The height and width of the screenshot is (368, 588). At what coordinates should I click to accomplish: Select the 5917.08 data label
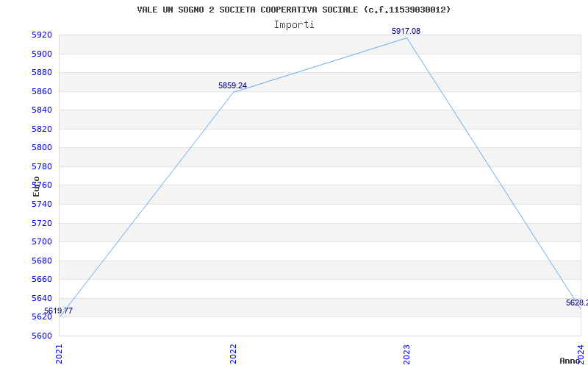[406, 31]
